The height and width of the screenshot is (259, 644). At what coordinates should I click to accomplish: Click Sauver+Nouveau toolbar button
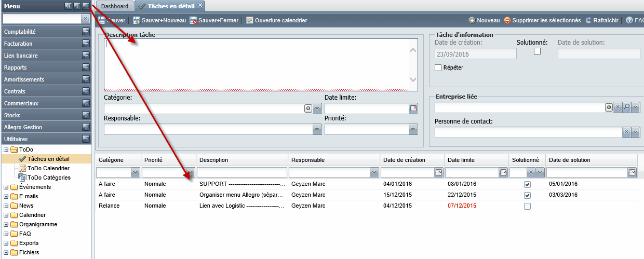[159, 20]
